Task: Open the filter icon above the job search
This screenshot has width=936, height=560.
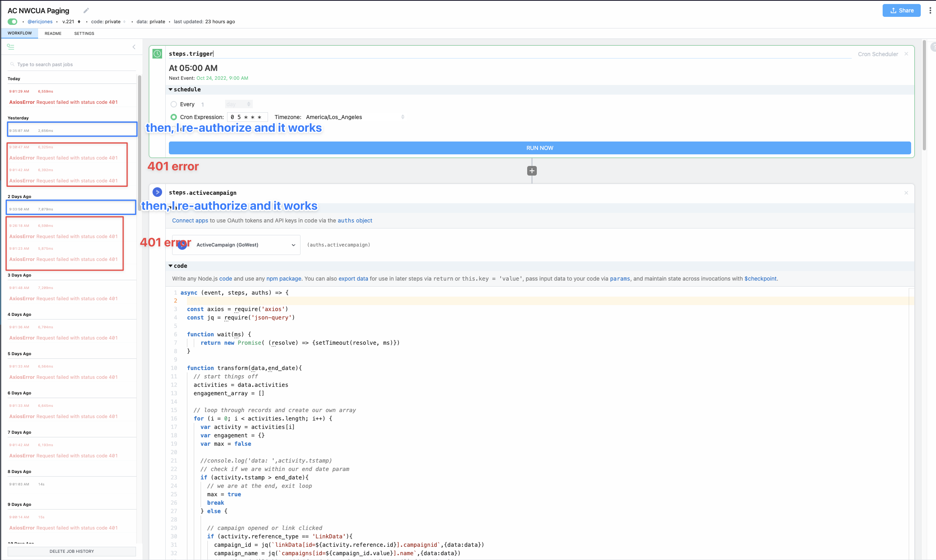Action: coord(10,47)
